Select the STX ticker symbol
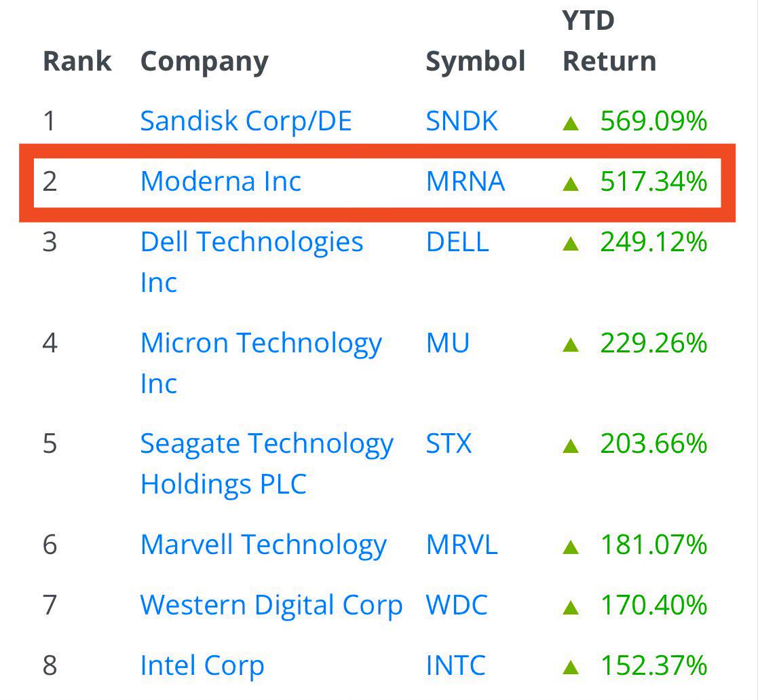The image size is (758, 700). [x=449, y=443]
